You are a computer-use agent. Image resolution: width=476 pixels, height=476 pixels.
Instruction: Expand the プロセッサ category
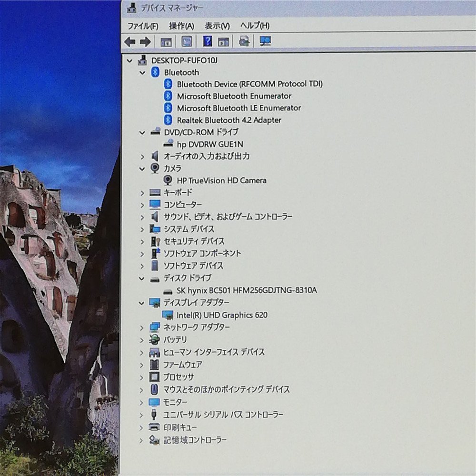click(x=141, y=377)
